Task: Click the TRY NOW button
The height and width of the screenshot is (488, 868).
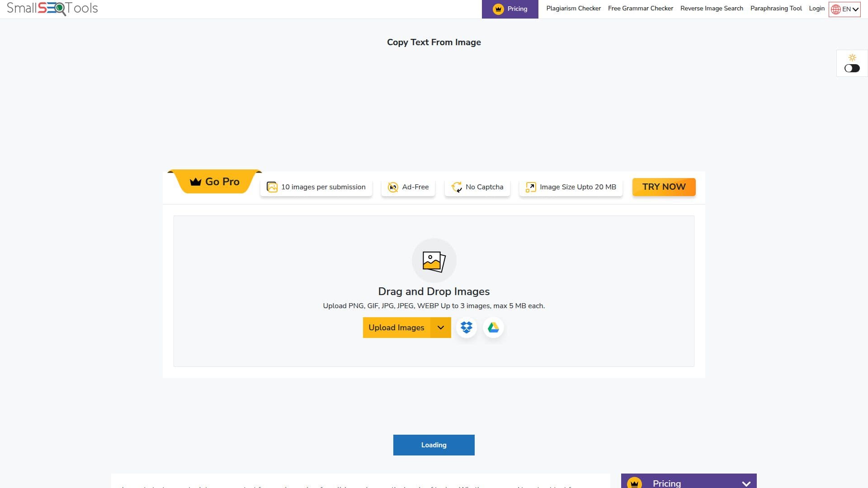Action: click(664, 187)
